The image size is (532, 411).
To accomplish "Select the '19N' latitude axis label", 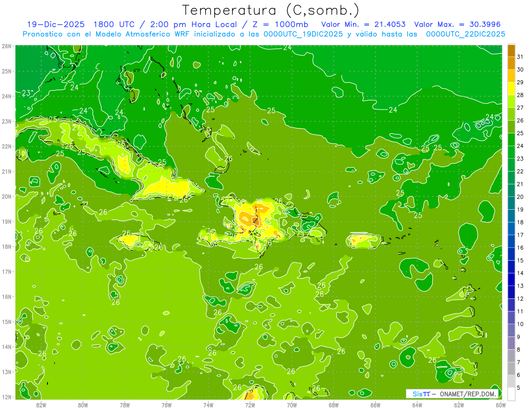I will (x=7, y=221).
